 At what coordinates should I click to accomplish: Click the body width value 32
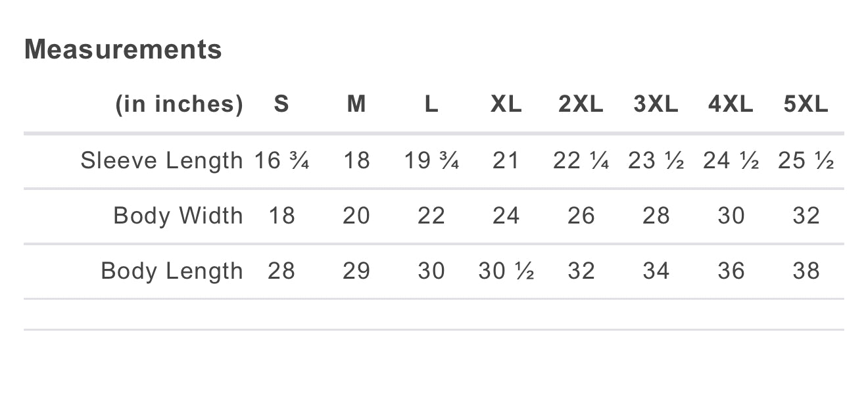coord(806,216)
